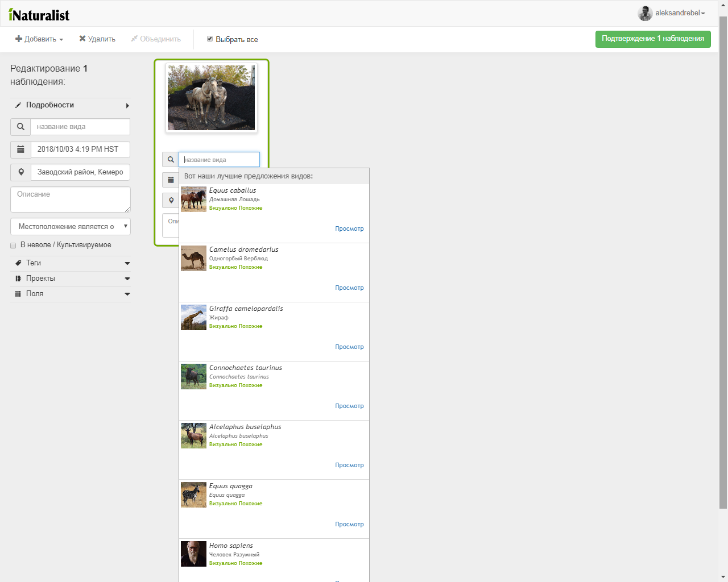
Task: Click the aleksandrebel profile avatar
Action: pos(645,13)
